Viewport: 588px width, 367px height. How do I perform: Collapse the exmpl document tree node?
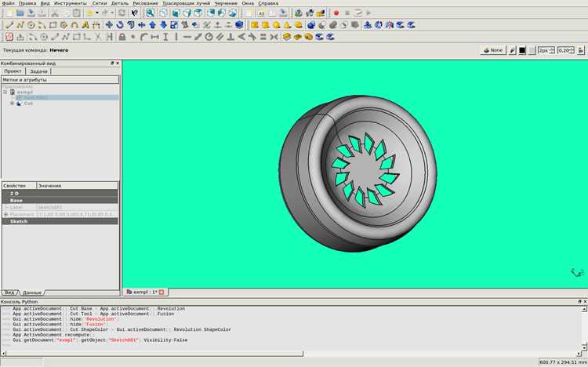point(5,92)
